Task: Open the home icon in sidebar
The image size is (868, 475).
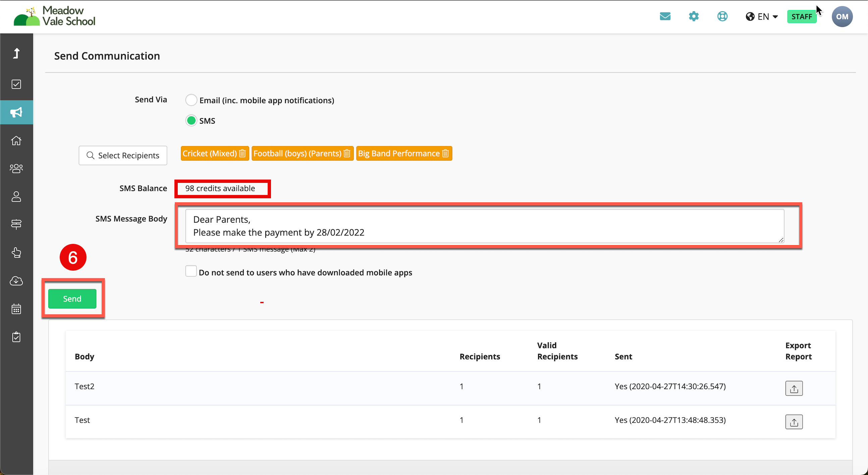Action: pyautogui.click(x=16, y=140)
